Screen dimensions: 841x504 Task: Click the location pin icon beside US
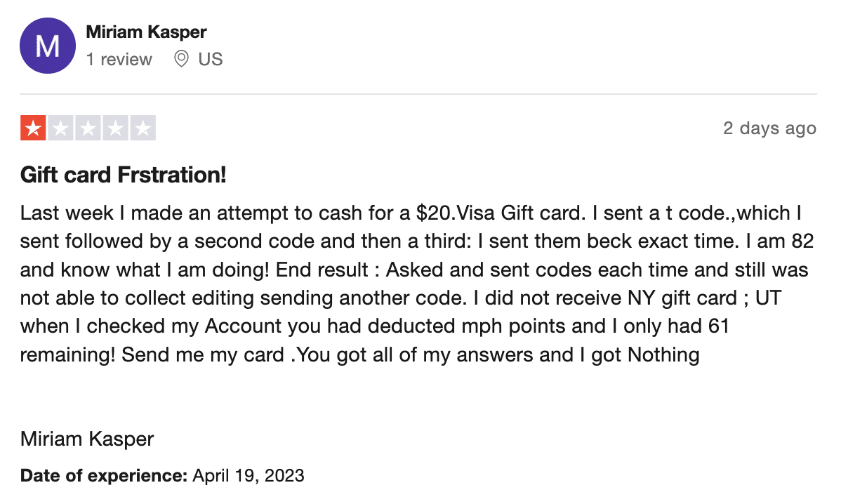click(181, 59)
